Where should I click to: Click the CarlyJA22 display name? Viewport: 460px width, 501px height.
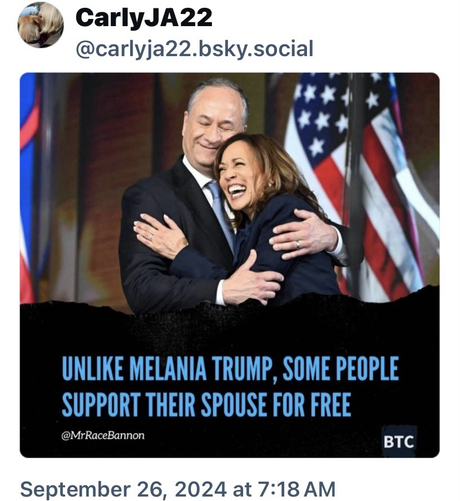point(144,18)
